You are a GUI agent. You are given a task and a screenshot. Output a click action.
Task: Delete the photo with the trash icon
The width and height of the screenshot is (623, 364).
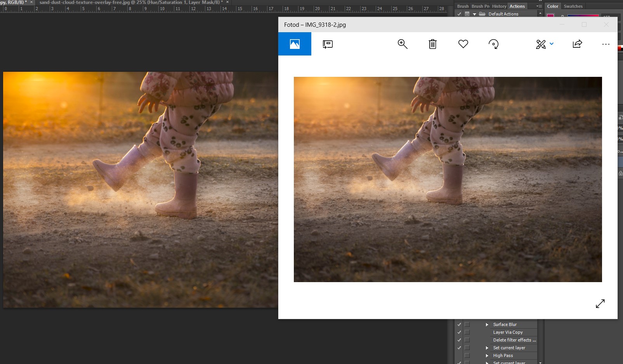[432, 44]
